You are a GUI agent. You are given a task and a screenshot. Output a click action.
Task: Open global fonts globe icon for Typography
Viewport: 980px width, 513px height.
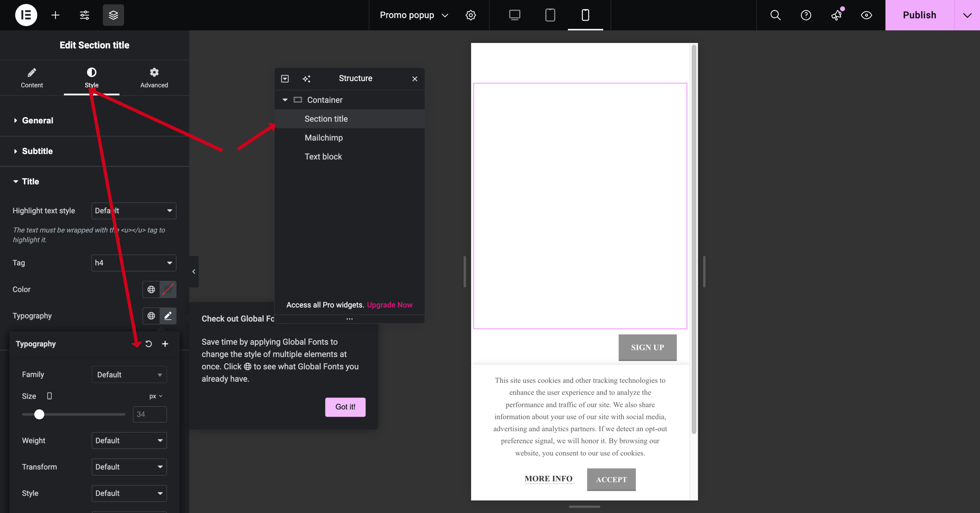click(151, 316)
